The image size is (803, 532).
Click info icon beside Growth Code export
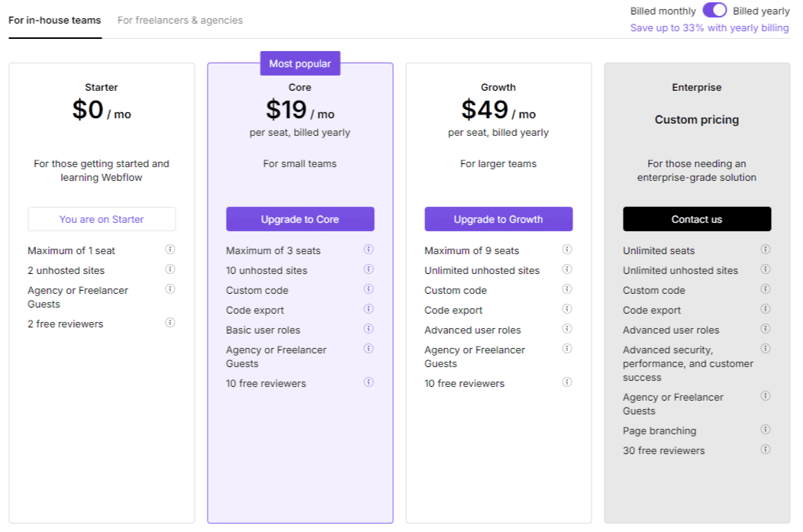pyautogui.click(x=567, y=309)
